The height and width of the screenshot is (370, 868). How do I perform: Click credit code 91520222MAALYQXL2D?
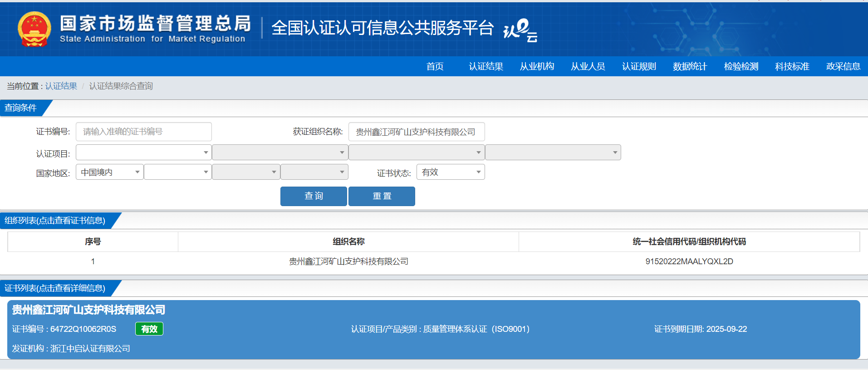point(689,261)
